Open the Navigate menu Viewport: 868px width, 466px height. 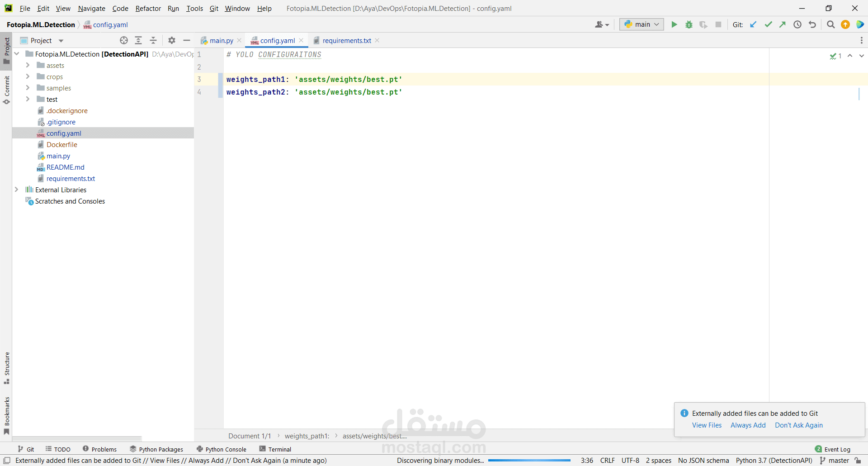pos(91,8)
